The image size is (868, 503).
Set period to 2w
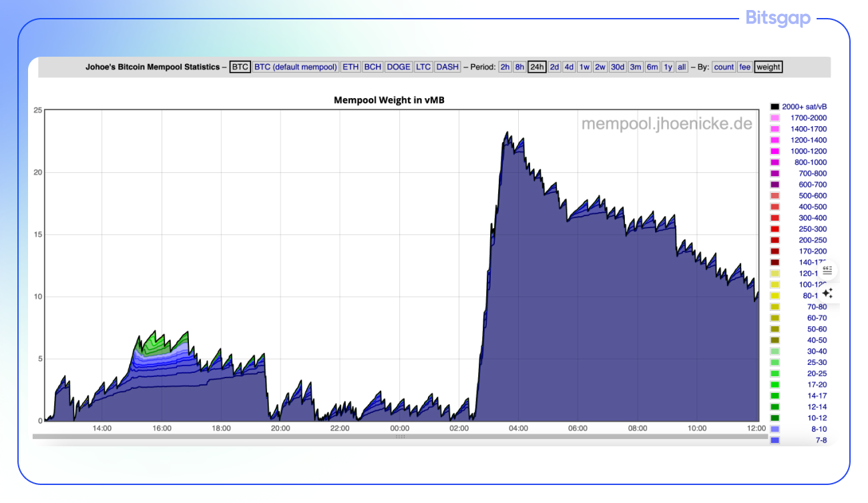[600, 67]
